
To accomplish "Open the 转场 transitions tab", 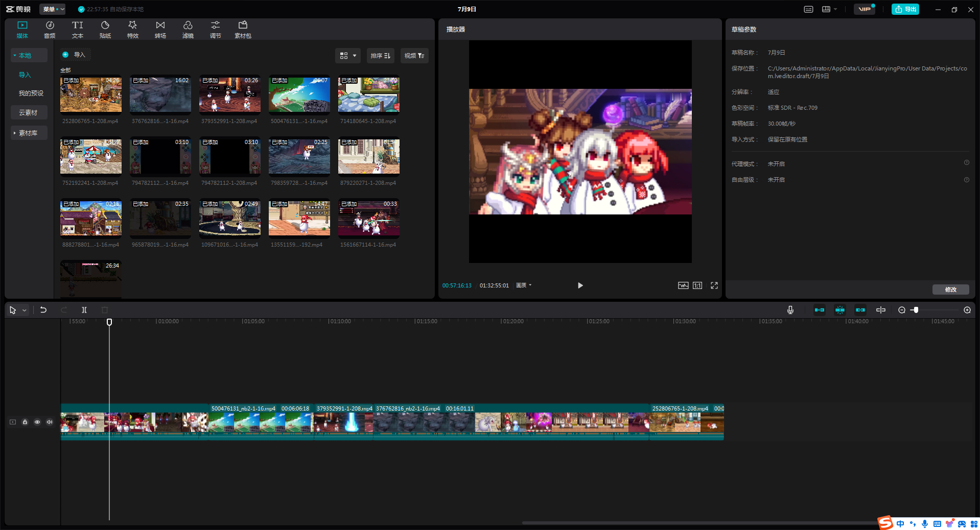I will (160, 30).
